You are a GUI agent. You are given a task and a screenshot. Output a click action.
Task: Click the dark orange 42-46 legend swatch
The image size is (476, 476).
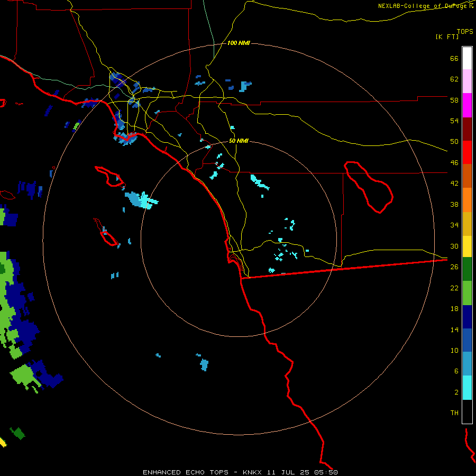tap(467, 176)
